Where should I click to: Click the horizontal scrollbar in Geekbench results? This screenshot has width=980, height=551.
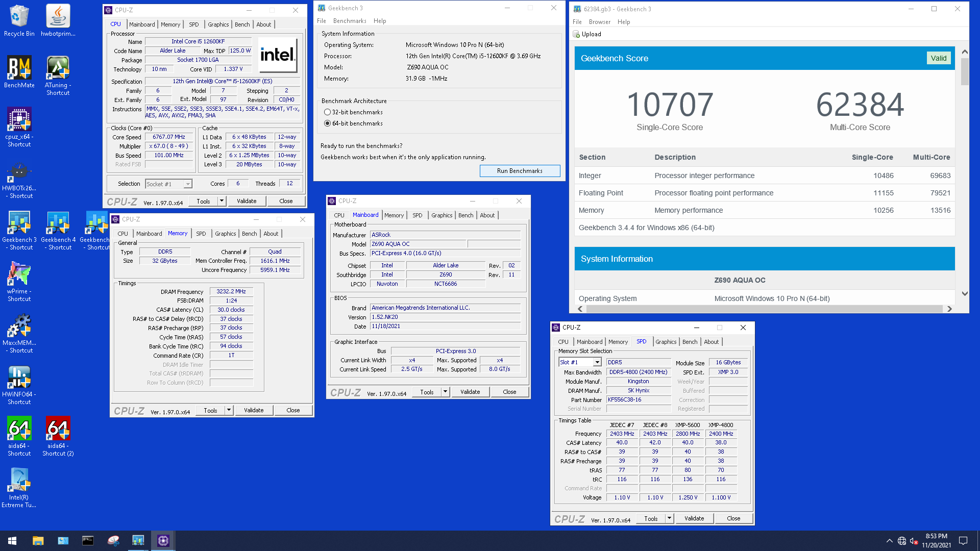point(765,309)
